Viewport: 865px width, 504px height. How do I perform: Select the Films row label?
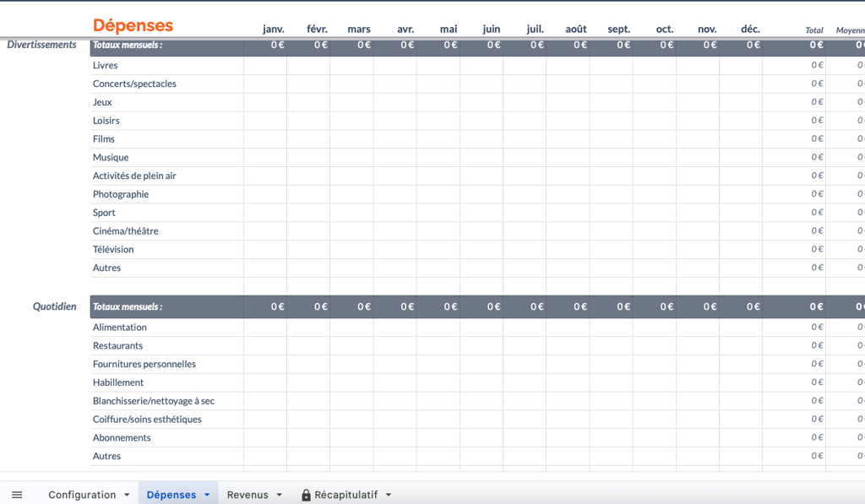104,139
